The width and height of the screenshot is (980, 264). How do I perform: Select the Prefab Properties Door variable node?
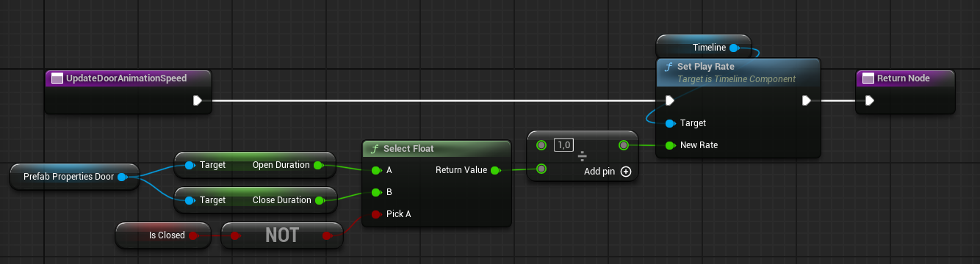(x=74, y=177)
